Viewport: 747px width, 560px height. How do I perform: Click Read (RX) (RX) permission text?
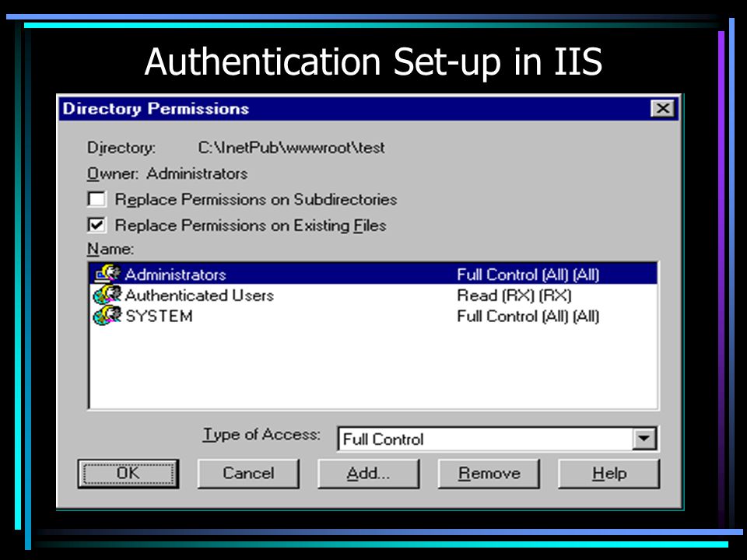[x=514, y=296]
